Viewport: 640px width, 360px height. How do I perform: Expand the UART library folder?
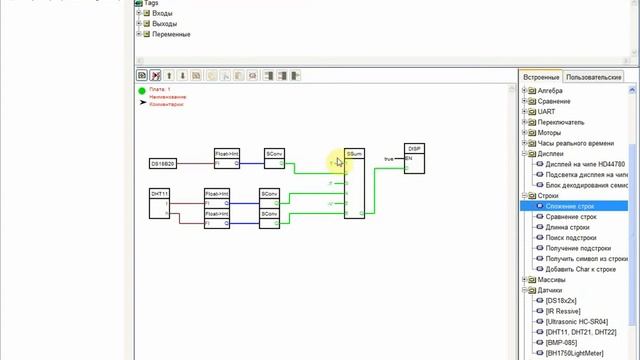tap(524, 111)
